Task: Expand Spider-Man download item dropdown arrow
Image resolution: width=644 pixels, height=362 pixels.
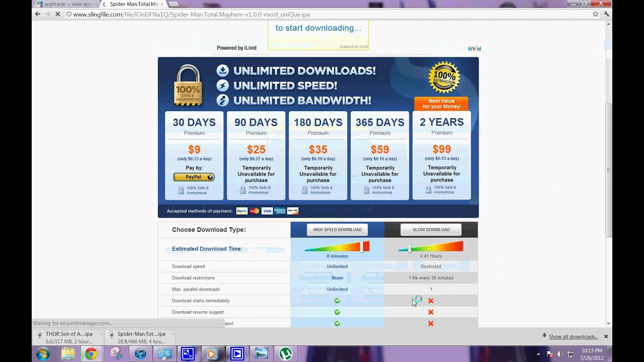Action: (173, 334)
